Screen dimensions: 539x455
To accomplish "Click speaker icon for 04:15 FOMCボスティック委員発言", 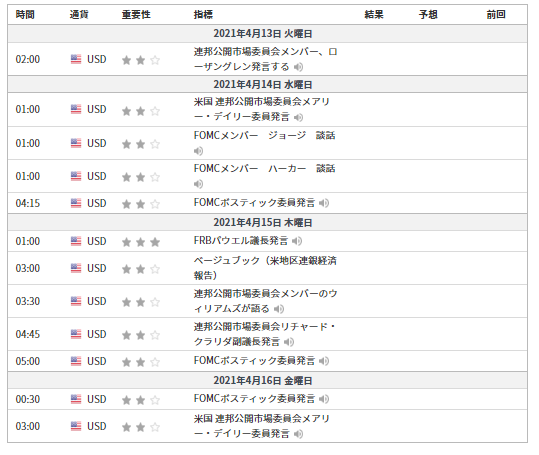I will (324, 203).
